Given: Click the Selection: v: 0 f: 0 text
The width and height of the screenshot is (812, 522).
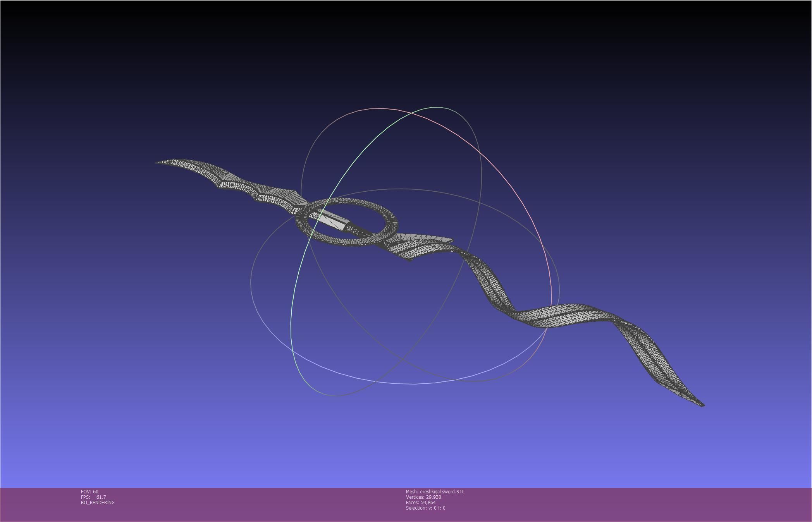Looking at the screenshot, I should (425, 508).
